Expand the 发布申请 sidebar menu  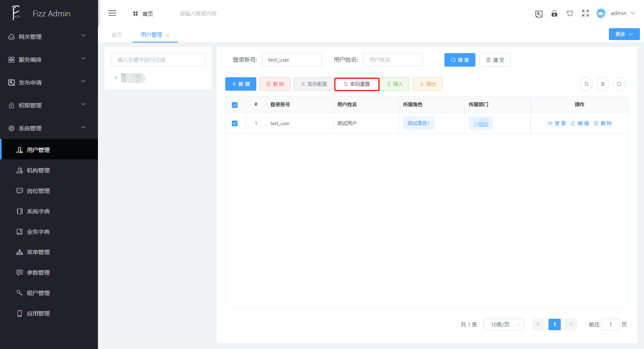(x=49, y=83)
